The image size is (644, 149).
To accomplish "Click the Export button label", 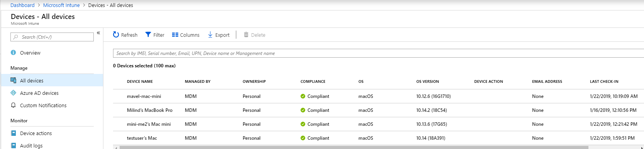I will (x=222, y=35).
